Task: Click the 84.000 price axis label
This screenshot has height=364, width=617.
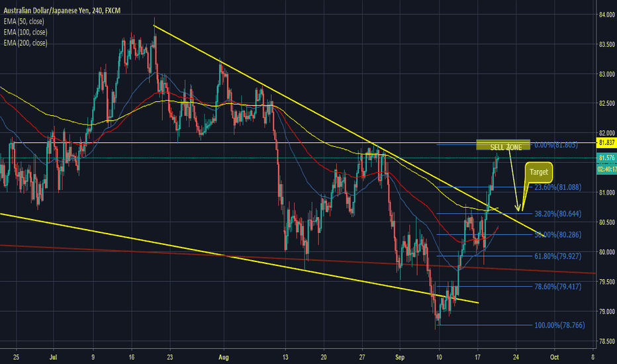Action: click(x=607, y=15)
